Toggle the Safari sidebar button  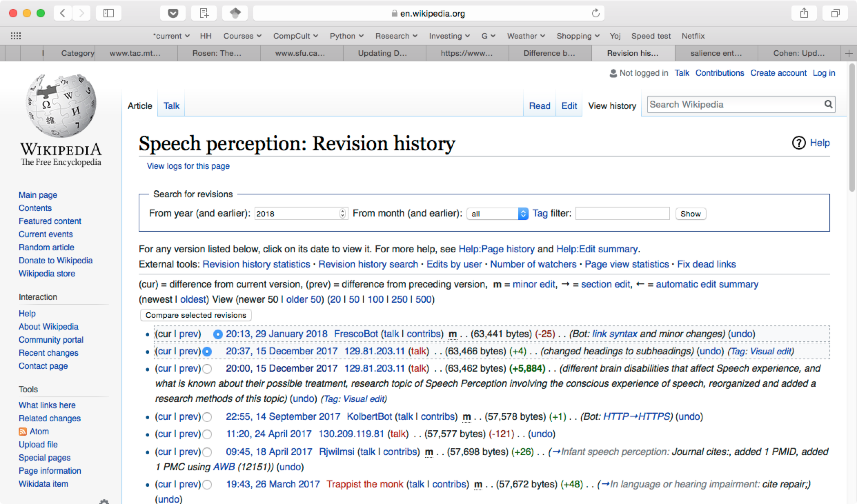coord(109,13)
